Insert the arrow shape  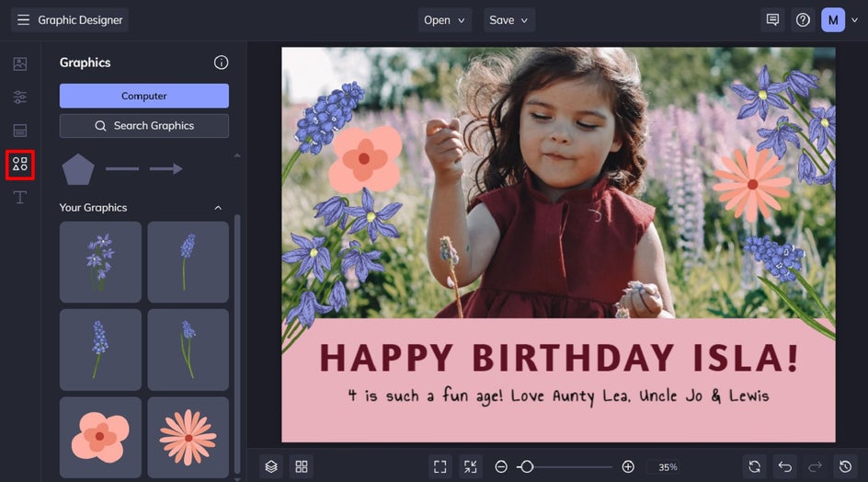tap(166, 168)
